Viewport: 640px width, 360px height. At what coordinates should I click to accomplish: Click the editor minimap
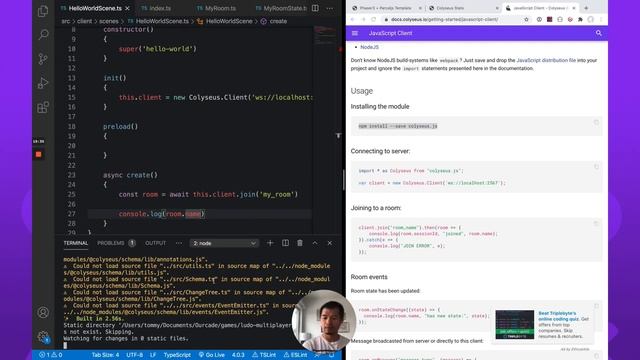click(325, 35)
